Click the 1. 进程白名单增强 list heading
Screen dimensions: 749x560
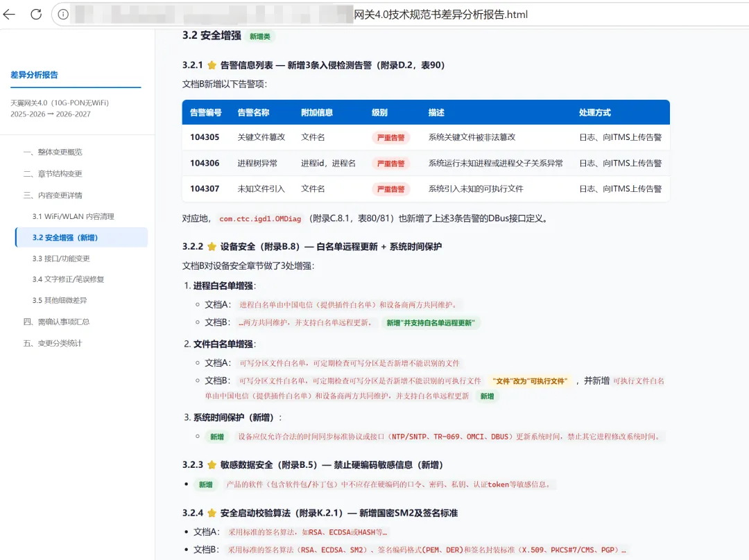(x=220, y=286)
